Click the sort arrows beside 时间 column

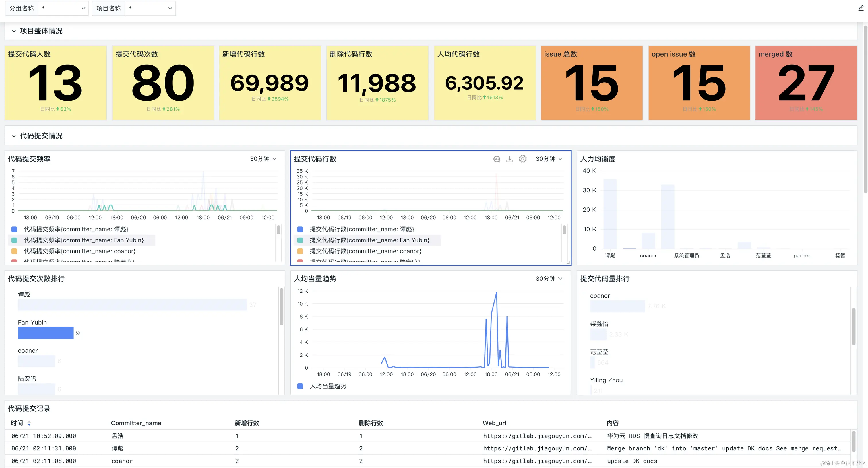tap(29, 423)
